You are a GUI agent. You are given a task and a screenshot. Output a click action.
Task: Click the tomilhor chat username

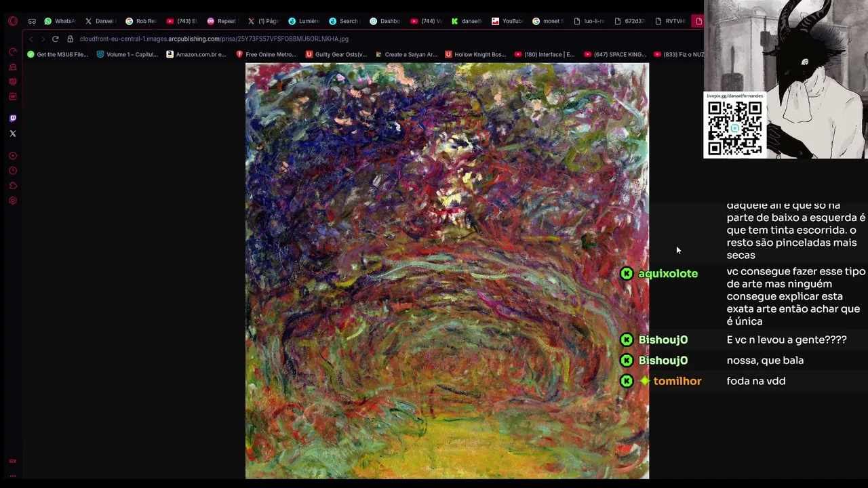(677, 382)
